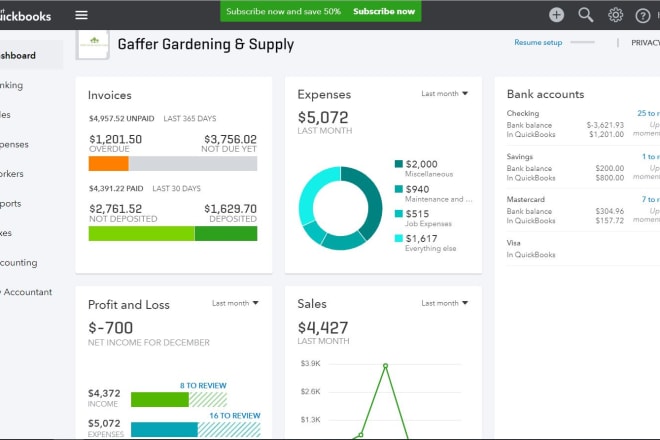Open Sales in the sidebar
The width and height of the screenshot is (660, 440).
click(6, 115)
